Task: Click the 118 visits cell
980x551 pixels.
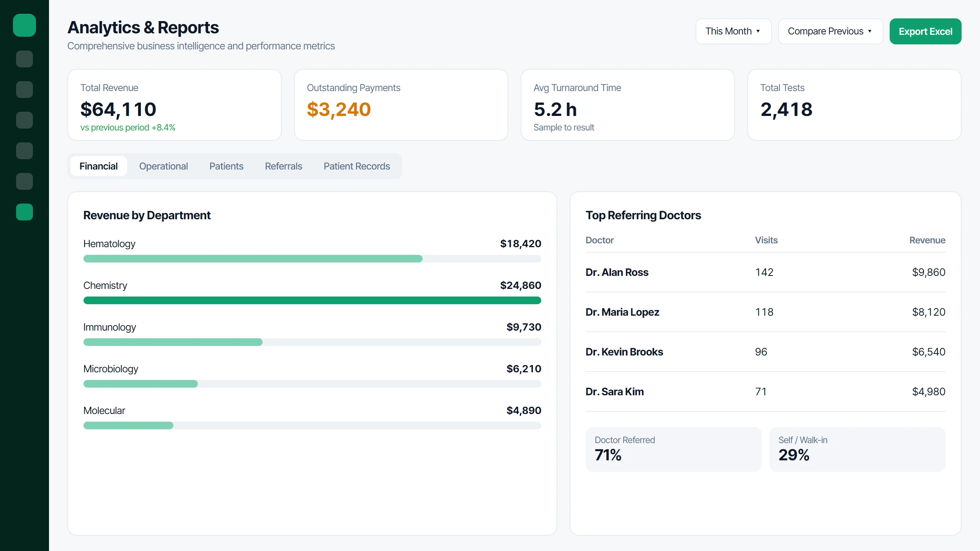Action: tap(764, 312)
